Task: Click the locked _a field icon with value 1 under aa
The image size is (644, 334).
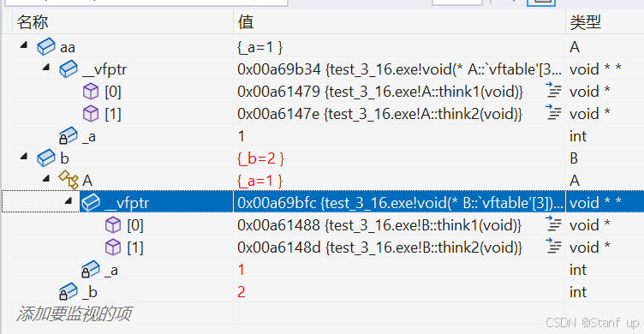Action: pos(69,135)
